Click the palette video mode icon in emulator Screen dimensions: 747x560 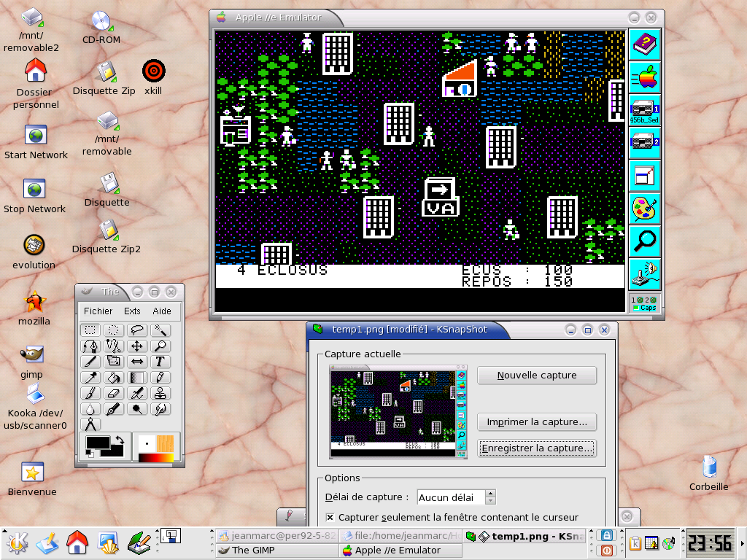(x=645, y=209)
